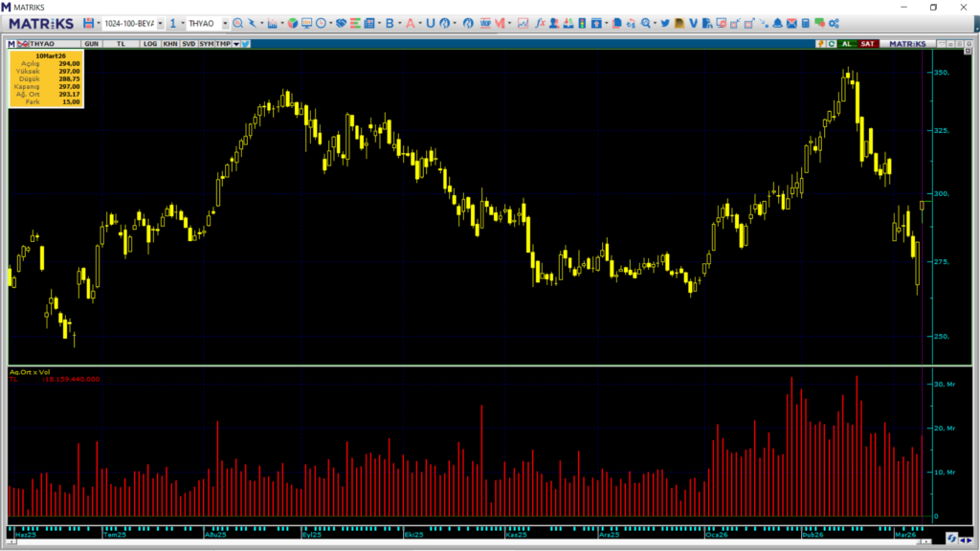Click the fx formula icon
The image size is (980, 551).
pyautogui.click(x=541, y=23)
